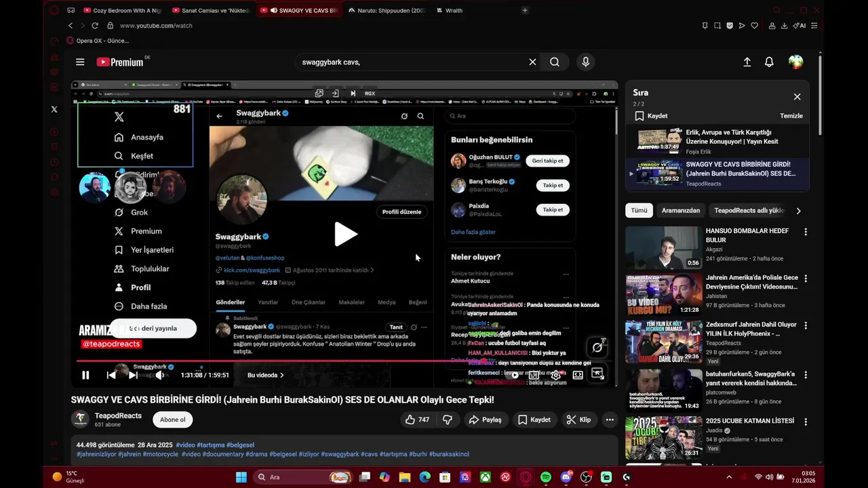Open the TeapodReacts channel name

coord(118,415)
